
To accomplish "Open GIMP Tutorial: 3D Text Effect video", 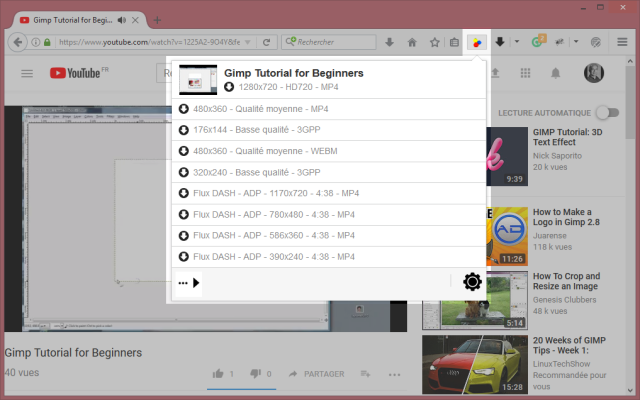I will [567, 137].
